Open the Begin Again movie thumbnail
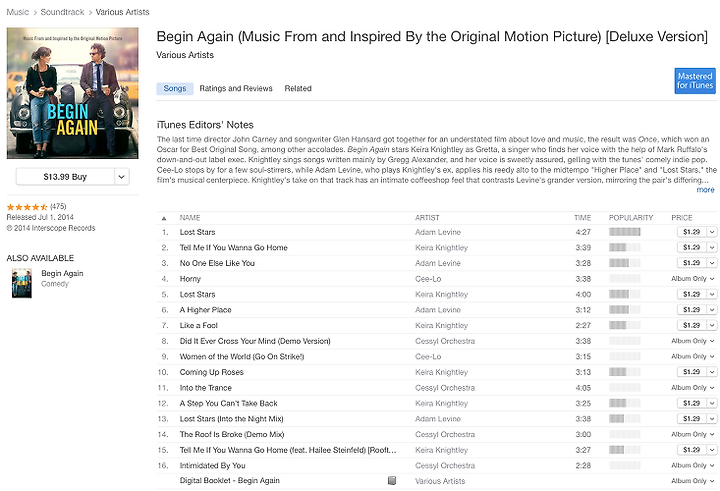Screen dimensions: 720x491 (22, 283)
